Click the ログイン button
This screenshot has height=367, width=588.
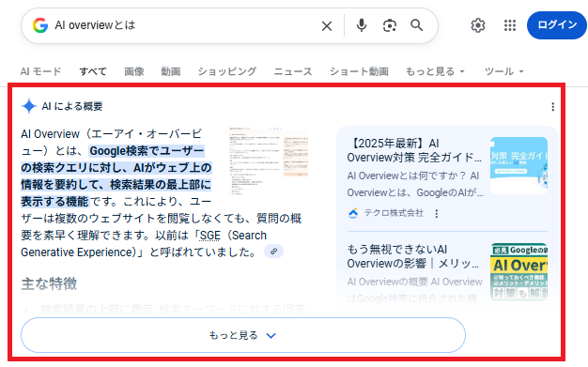tap(557, 25)
